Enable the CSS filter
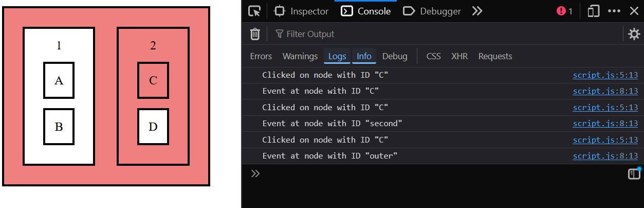 433,56
